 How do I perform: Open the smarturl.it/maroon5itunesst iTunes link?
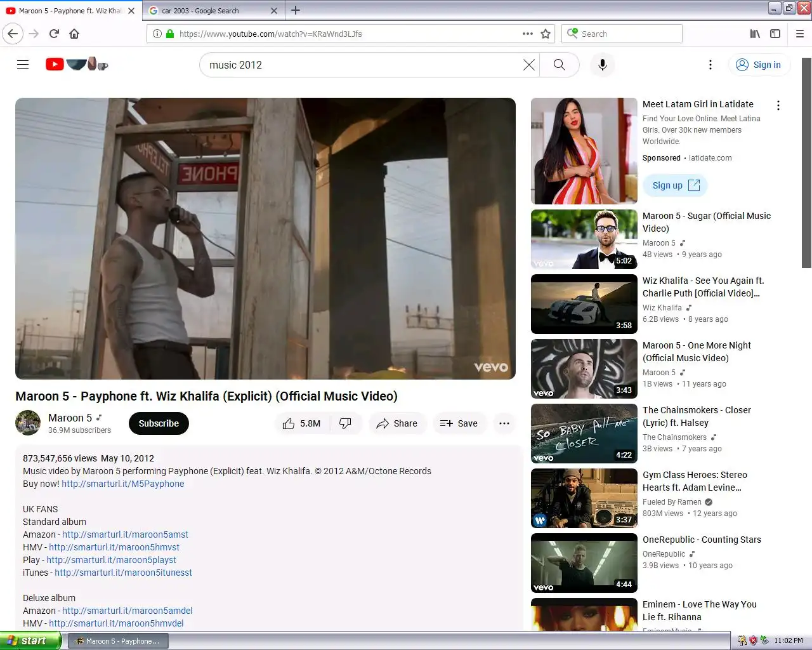[123, 573]
